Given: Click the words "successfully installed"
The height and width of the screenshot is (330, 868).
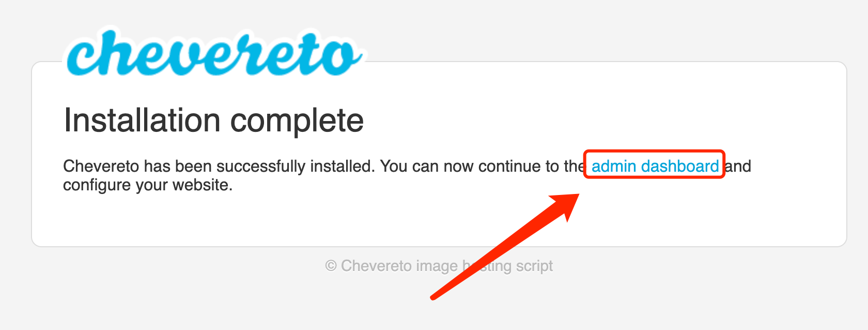Looking at the screenshot, I should point(295,166).
